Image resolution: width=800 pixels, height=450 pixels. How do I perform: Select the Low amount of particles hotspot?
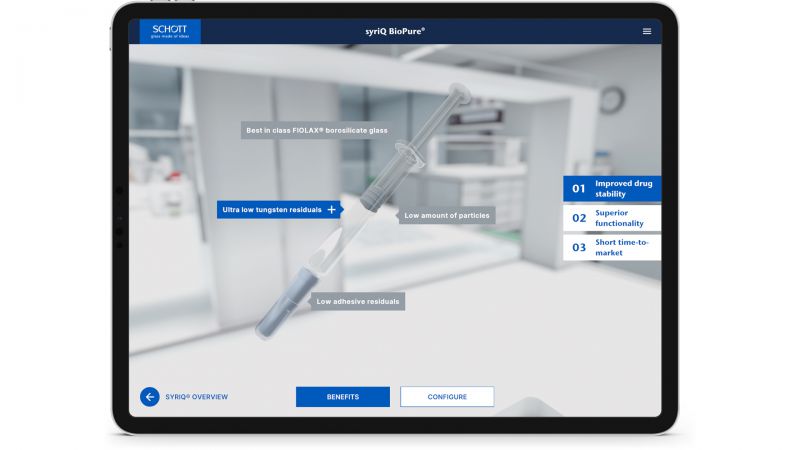click(x=447, y=215)
